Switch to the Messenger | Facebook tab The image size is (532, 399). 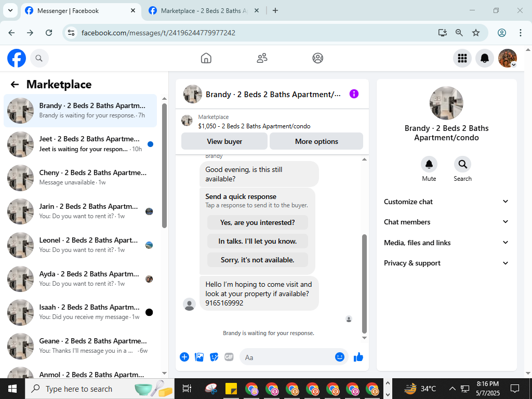coord(81,11)
